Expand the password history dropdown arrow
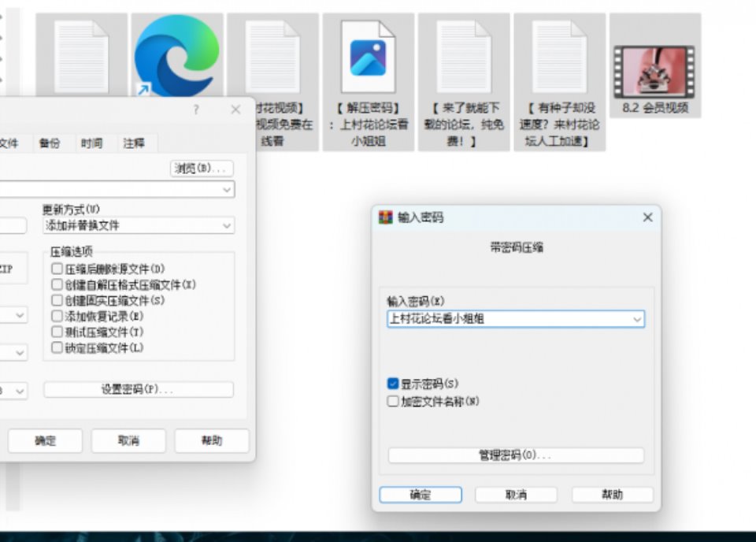The width and height of the screenshot is (756, 542). click(x=637, y=319)
